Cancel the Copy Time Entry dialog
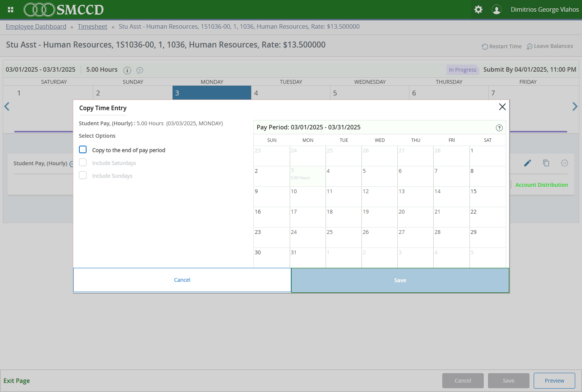The width and height of the screenshot is (582, 392). (x=182, y=280)
